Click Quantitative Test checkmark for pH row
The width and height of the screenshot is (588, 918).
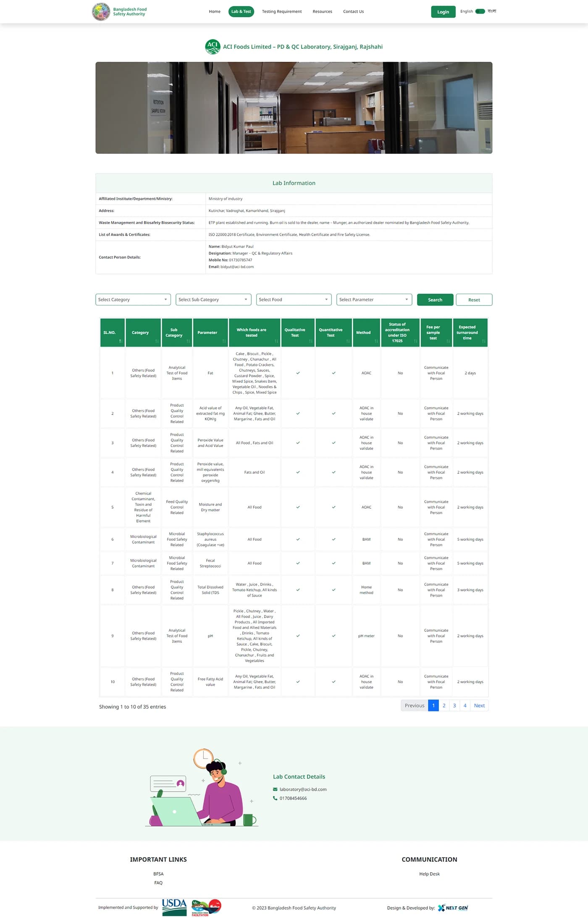333,636
